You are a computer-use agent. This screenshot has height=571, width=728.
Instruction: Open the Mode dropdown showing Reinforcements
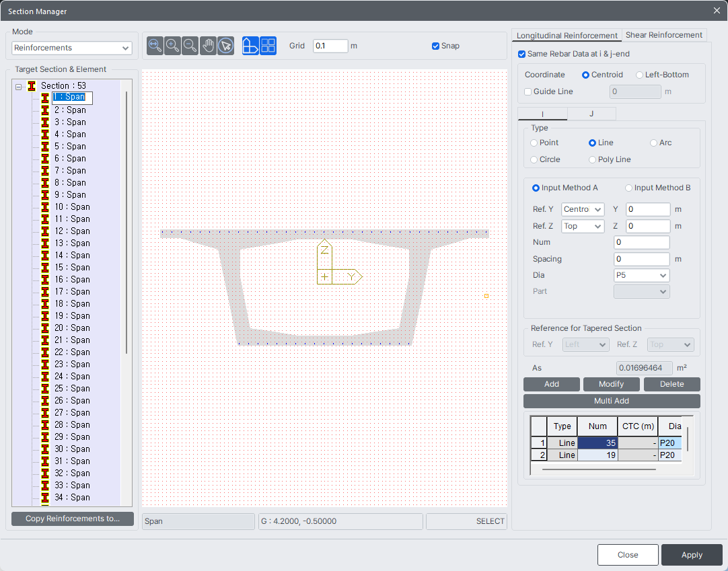pos(72,48)
